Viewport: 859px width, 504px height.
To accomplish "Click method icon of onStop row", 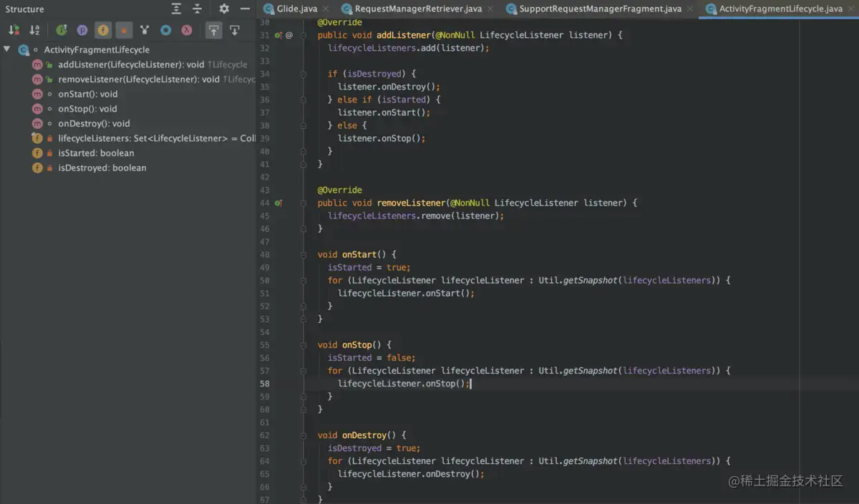I will (x=37, y=109).
